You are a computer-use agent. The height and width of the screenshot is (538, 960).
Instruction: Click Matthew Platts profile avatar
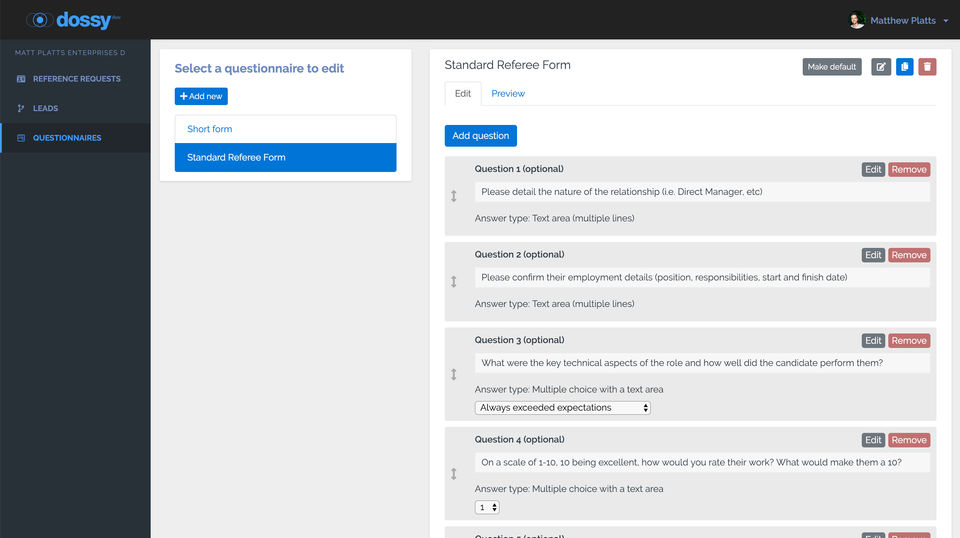(x=856, y=20)
